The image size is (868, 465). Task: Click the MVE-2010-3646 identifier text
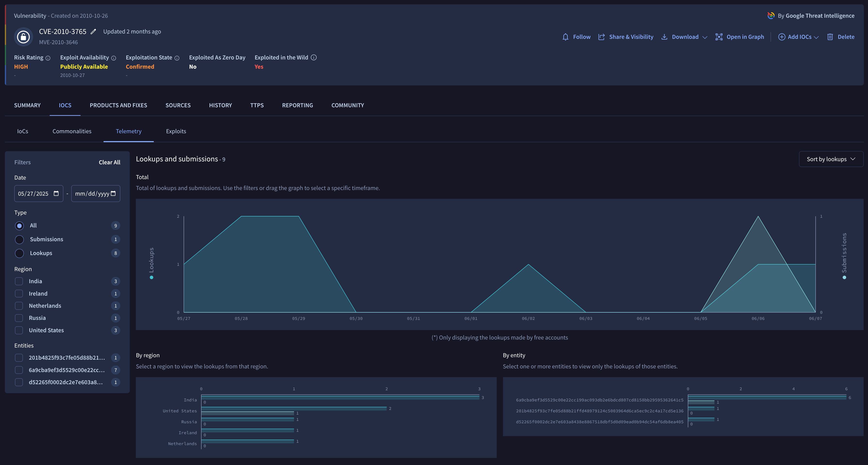pos(58,42)
